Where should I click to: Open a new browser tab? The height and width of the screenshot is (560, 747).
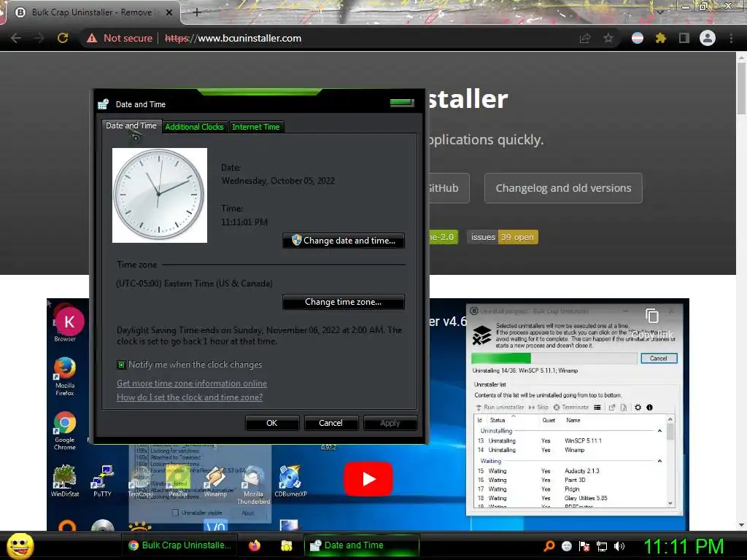point(197,12)
